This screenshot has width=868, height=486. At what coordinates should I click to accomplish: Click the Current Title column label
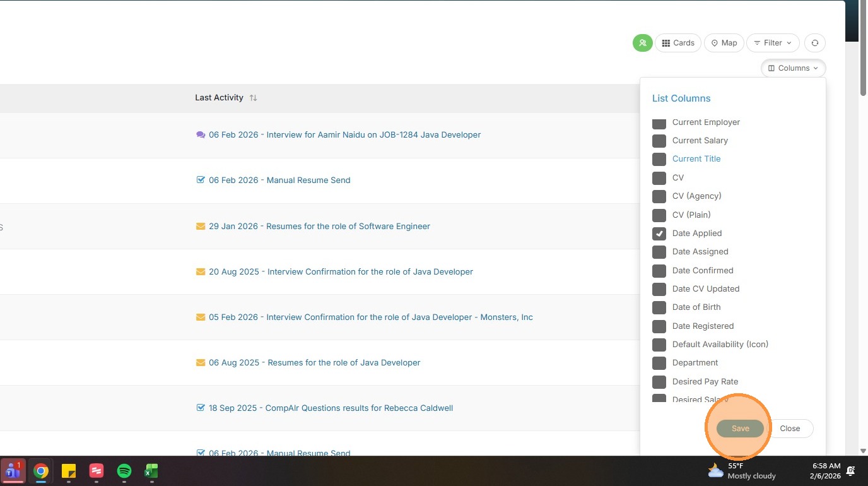coord(696,159)
